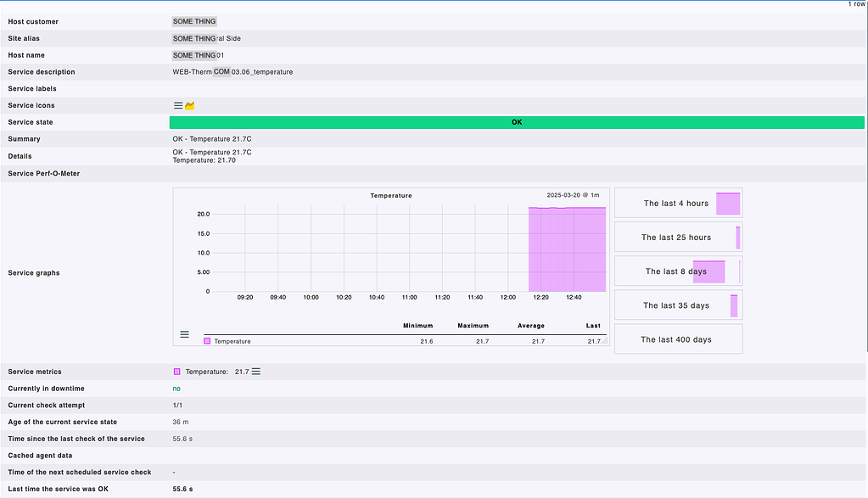Image resolution: width=868 pixels, height=498 pixels.
Task: Click the Maximum column header in legend
Action: [x=473, y=326]
